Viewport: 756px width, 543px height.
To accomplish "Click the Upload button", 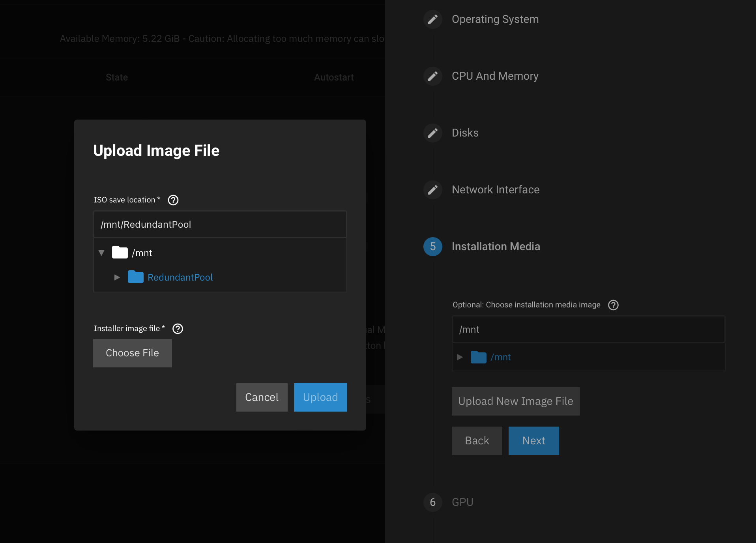I will (x=320, y=397).
